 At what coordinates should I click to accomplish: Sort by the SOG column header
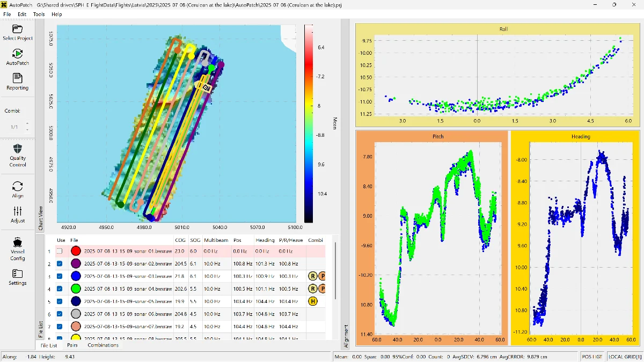click(x=194, y=240)
